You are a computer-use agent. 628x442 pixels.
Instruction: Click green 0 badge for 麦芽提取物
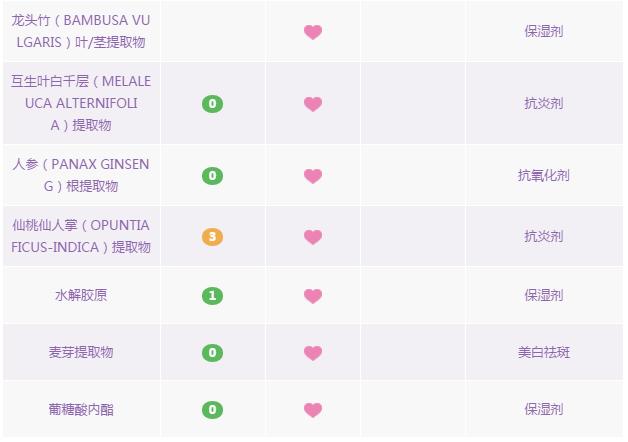coord(212,353)
